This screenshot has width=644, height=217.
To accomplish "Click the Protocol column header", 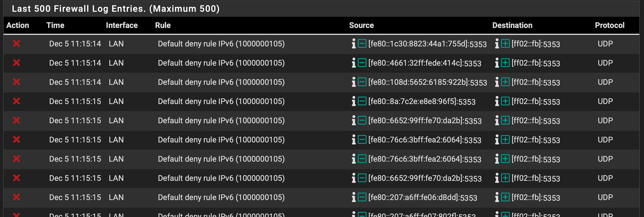I will point(610,25).
